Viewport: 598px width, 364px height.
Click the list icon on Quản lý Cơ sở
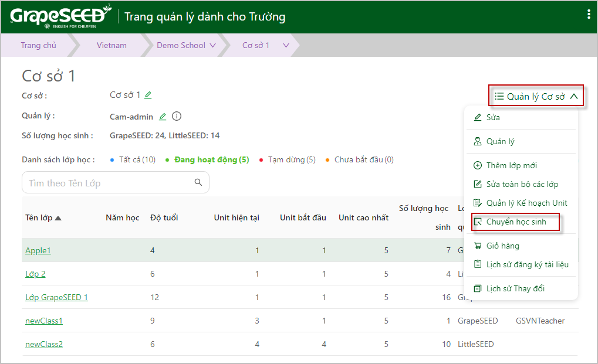(499, 96)
